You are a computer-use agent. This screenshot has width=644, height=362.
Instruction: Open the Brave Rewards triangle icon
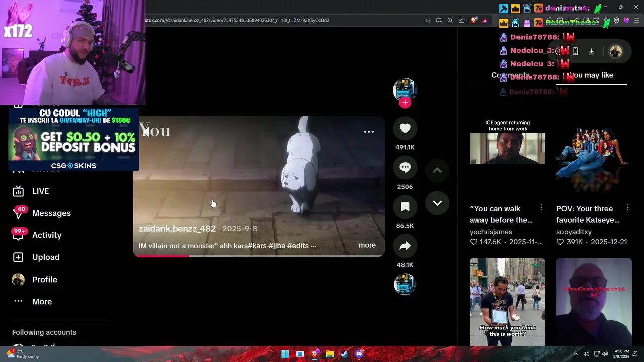(x=485, y=20)
